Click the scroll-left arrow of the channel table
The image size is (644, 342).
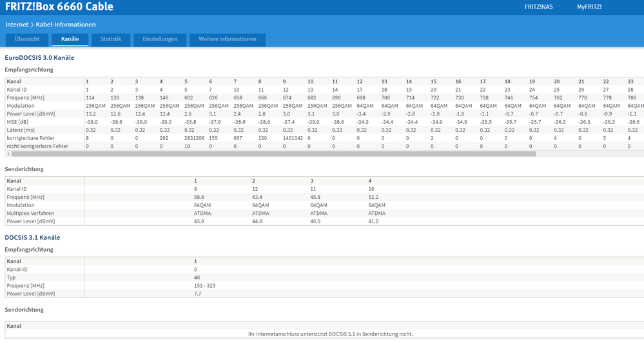coord(8,154)
